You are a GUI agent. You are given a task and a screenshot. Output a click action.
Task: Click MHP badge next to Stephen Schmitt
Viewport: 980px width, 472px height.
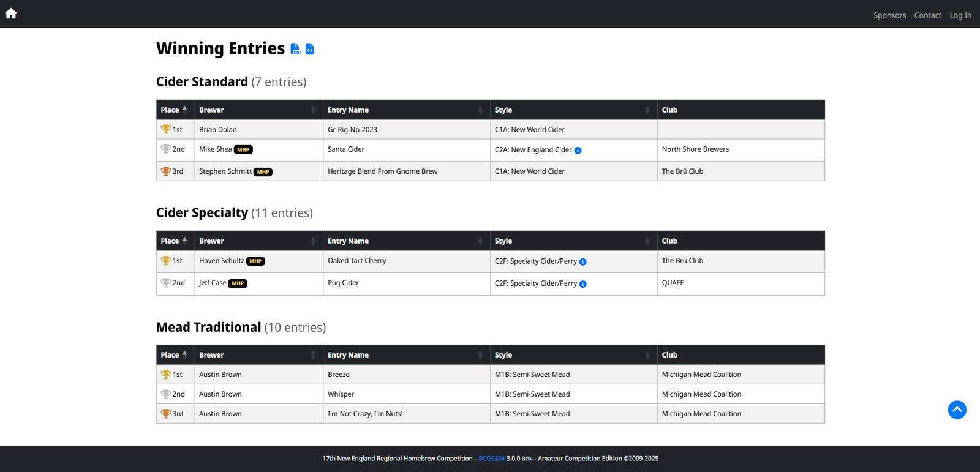pyautogui.click(x=263, y=172)
